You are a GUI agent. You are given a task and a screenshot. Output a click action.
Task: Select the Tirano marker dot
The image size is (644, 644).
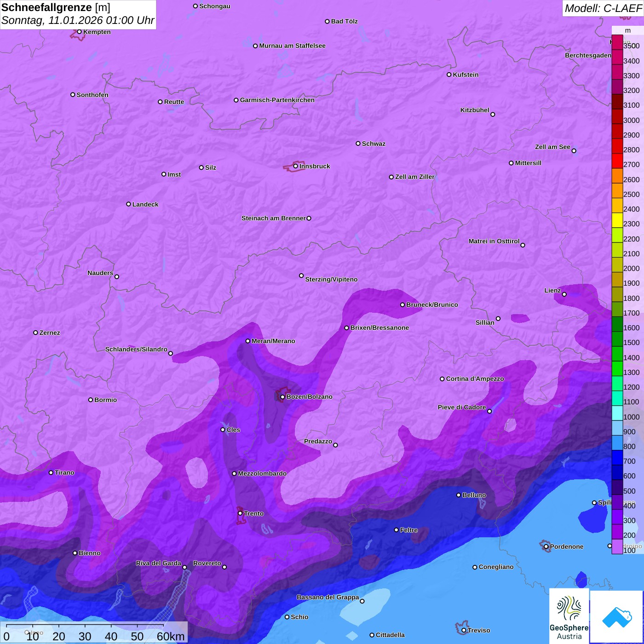coord(51,472)
